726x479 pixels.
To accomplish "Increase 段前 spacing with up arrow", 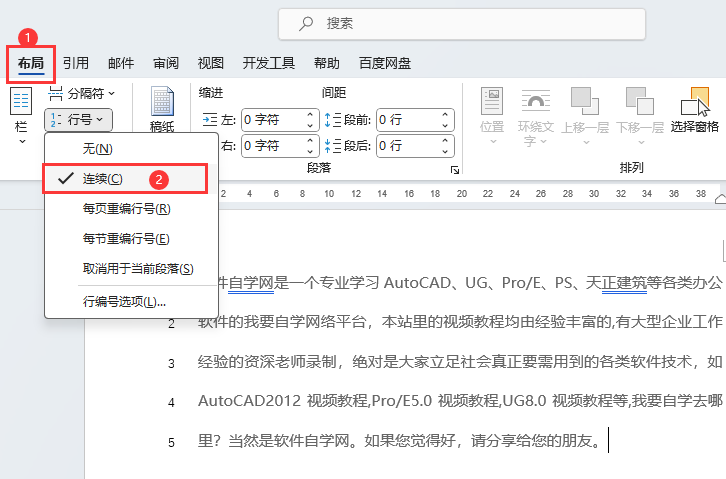I will (x=445, y=115).
